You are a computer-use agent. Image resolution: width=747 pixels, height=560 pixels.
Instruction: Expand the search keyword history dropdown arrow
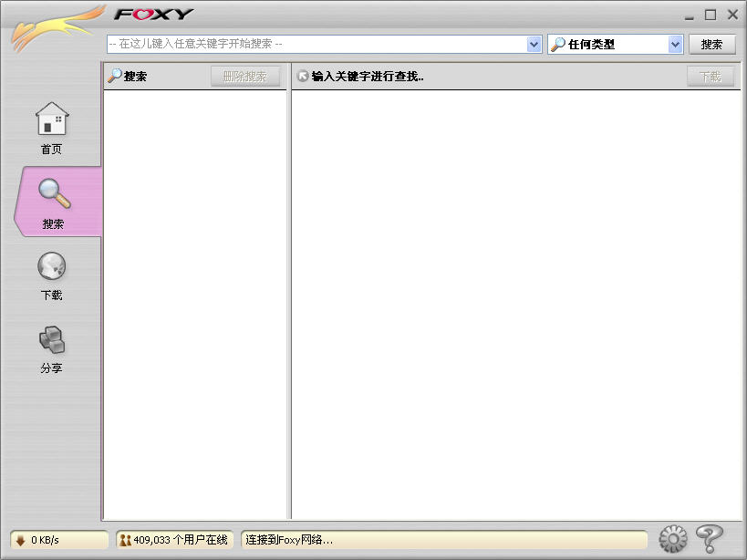[534, 44]
